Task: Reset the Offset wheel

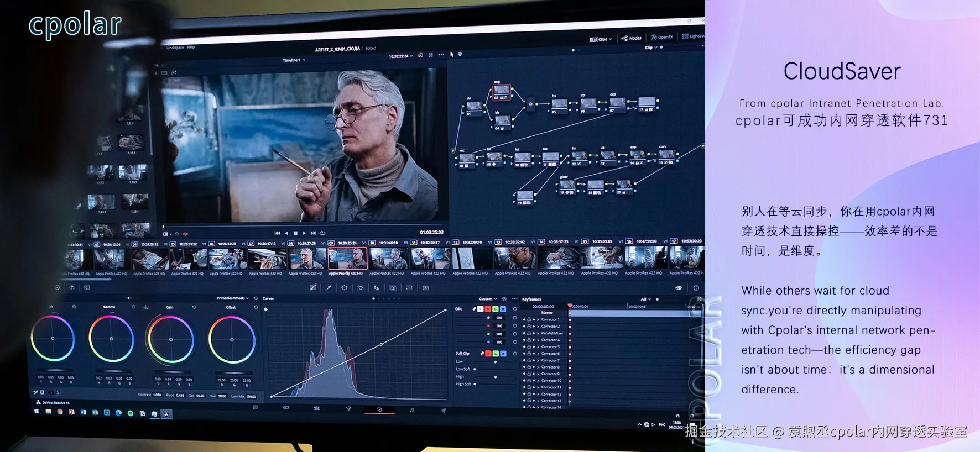Action: pos(256,307)
